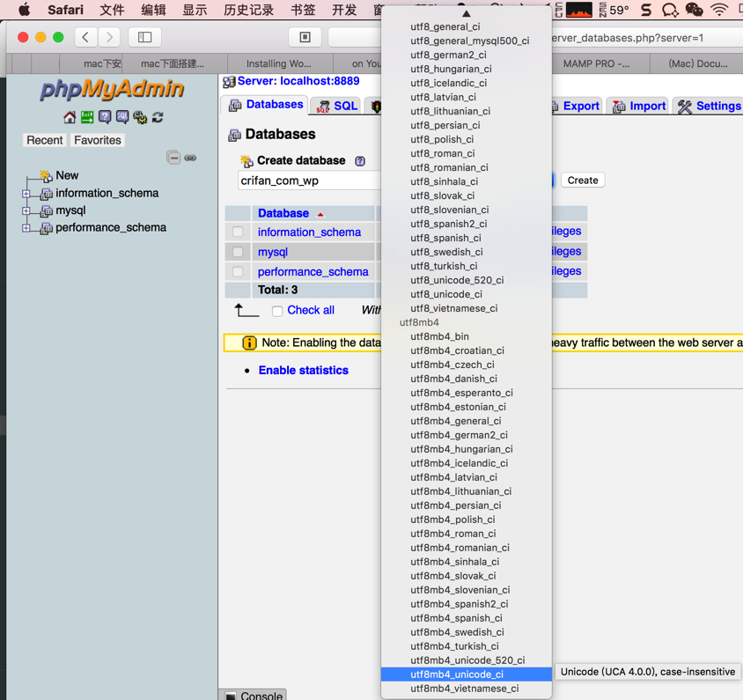Screen dimensions: 743x700
Task: Open Safari 历史记录 menu
Action: click(249, 10)
